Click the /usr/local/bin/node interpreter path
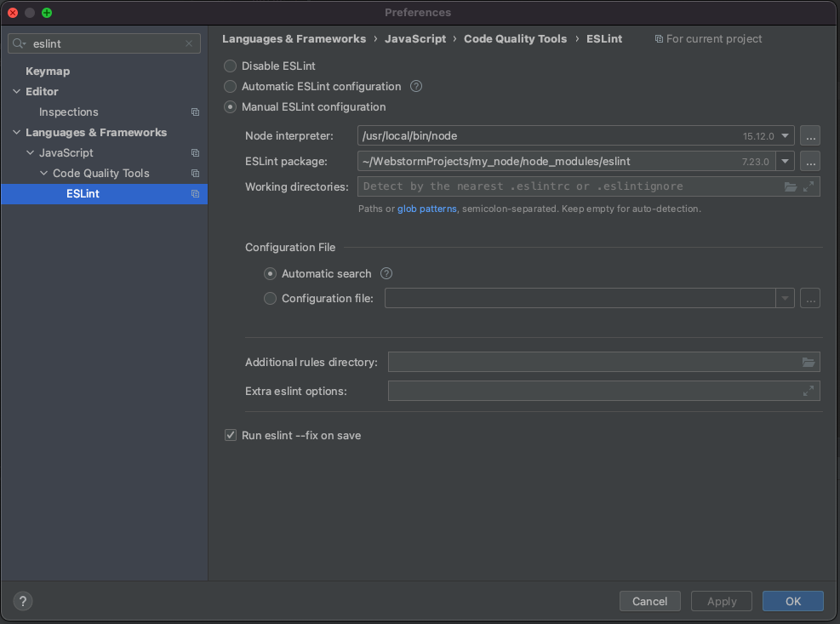 [410, 135]
